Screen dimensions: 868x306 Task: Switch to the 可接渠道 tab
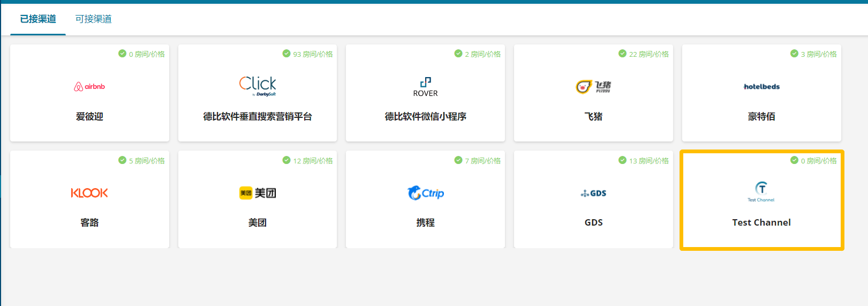93,19
